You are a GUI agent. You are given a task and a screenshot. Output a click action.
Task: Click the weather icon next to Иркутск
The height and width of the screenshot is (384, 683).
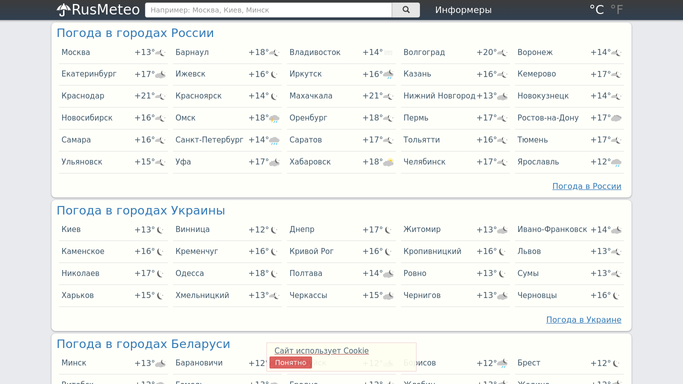(x=388, y=74)
